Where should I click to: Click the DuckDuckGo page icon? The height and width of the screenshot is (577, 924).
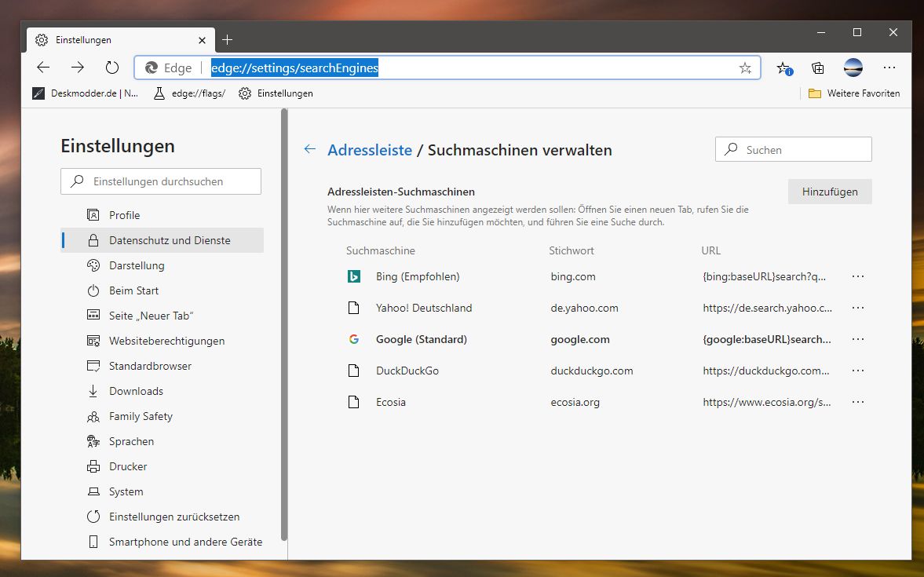pos(353,371)
